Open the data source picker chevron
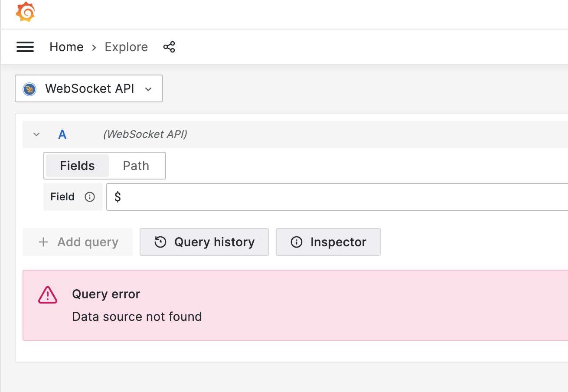This screenshot has height=392, width=568. [x=149, y=89]
